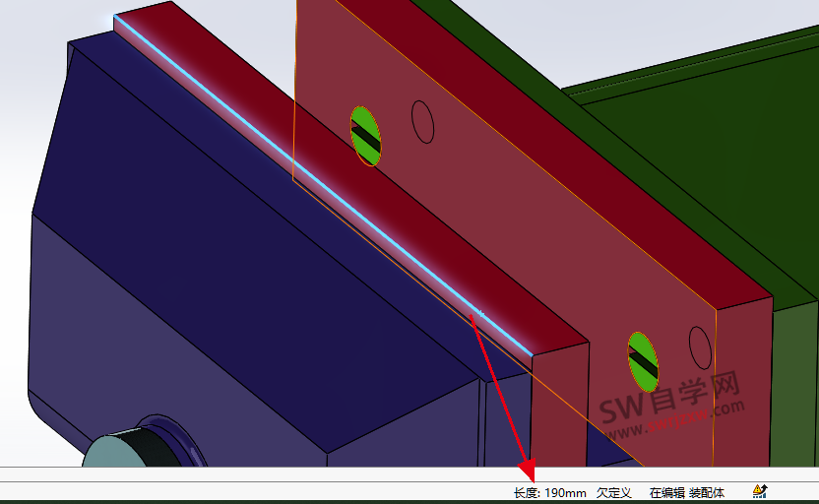Select the lower round hole in red plate
This screenshot has height=504, width=819.
coord(700,347)
